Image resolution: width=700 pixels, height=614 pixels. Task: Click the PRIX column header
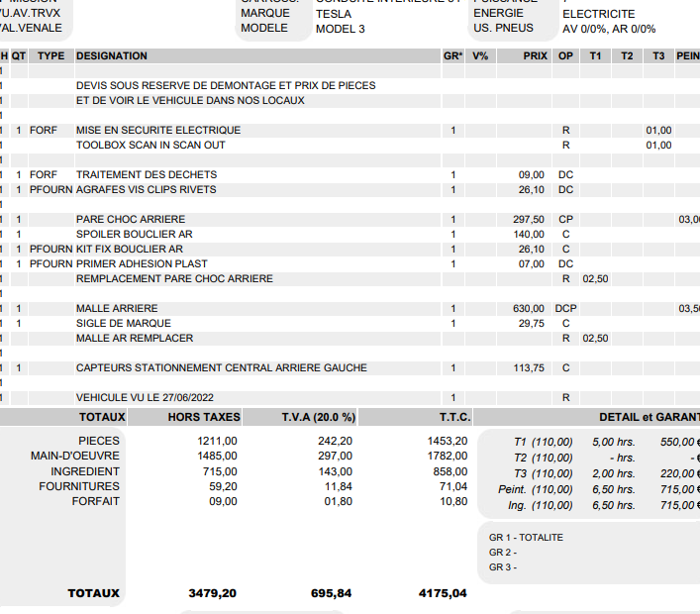[524, 55]
